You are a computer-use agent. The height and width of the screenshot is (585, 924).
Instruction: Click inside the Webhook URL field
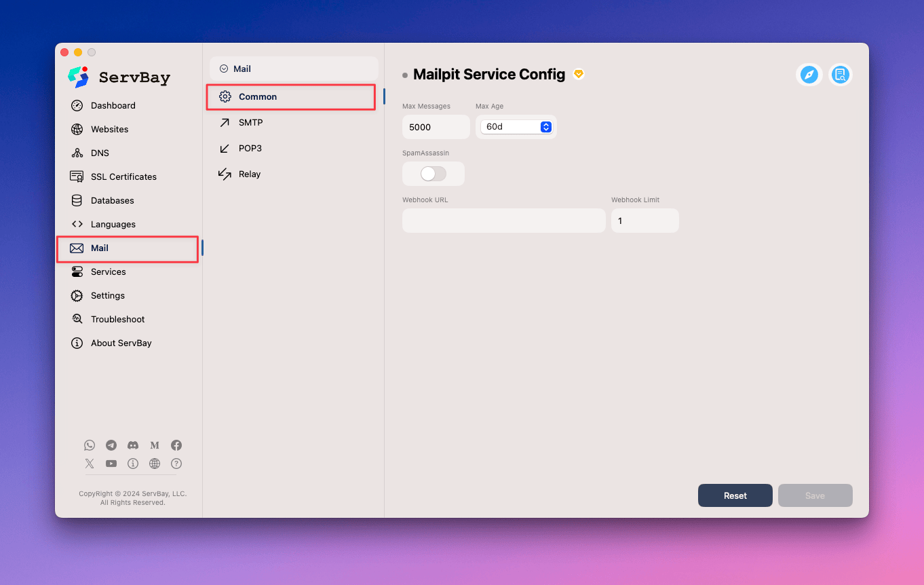pyautogui.click(x=503, y=221)
